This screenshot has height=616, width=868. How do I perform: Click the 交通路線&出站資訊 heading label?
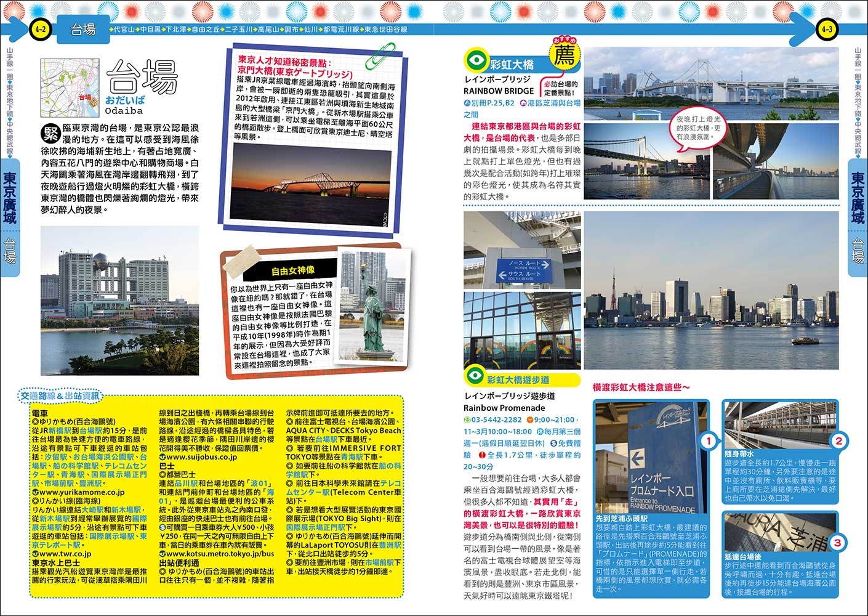[59, 395]
